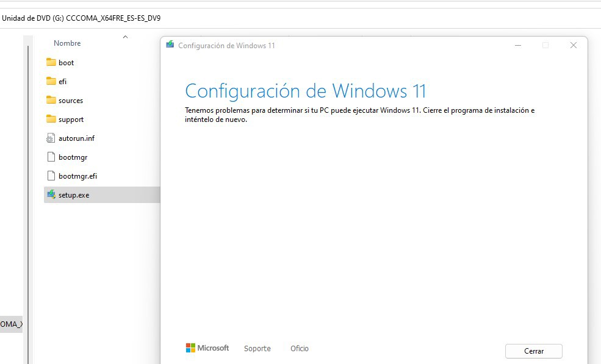Click the Unidad de DVD (G:) address path

pyautogui.click(x=81, y=18)
